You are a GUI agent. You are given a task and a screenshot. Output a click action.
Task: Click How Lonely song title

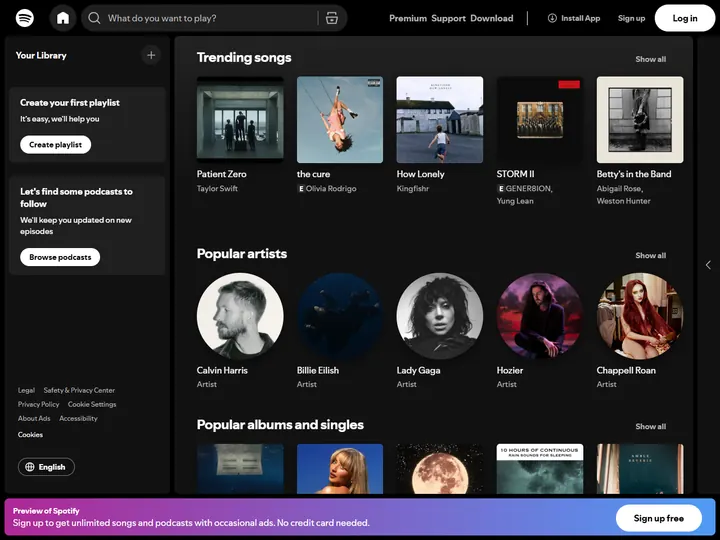(421, 174)
